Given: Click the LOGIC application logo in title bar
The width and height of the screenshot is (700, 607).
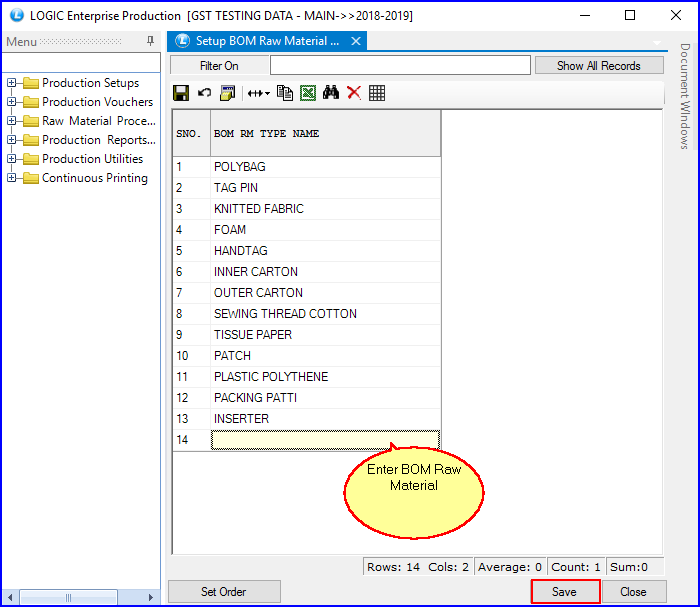Looking at the screenshot, I should click(x=17, y=15).
